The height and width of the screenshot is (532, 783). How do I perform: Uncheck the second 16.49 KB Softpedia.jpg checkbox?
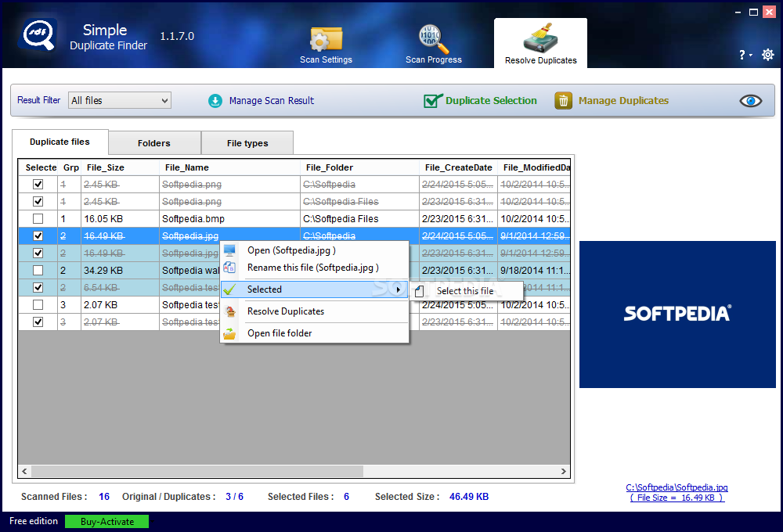pyautogui.click(x=38, y=253)
